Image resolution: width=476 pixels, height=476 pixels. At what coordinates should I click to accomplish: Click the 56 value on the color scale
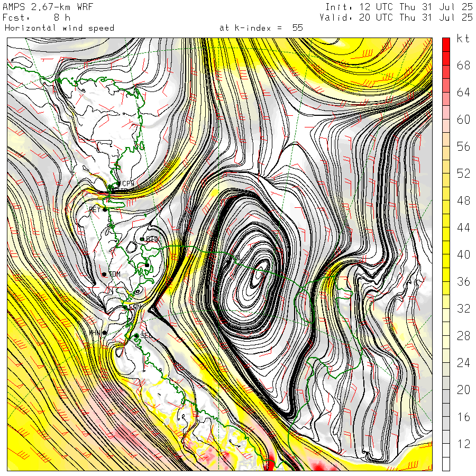[x=463, y=147]
